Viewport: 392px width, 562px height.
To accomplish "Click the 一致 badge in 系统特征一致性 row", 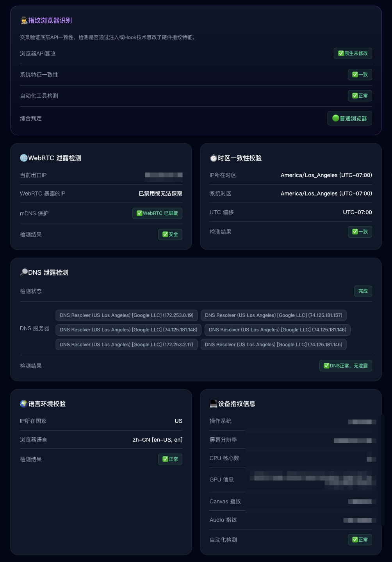I will point(360,75).
